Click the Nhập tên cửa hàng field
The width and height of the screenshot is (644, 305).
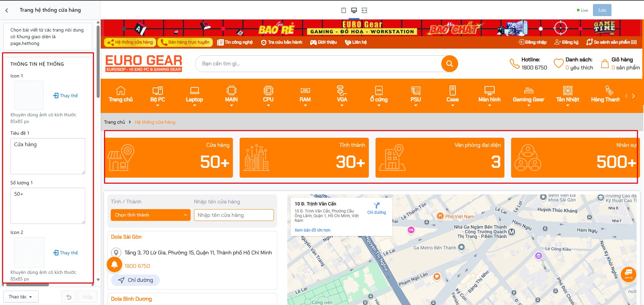pyautogui.click(x=234, y=215)
